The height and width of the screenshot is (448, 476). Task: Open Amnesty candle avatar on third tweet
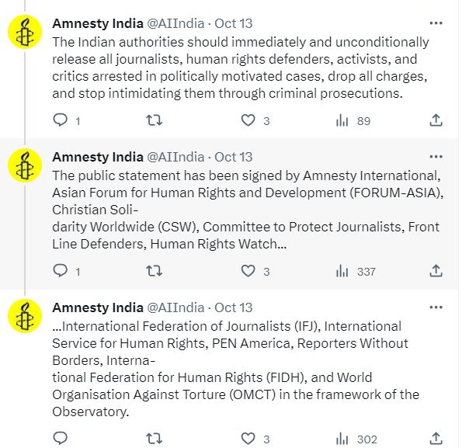pyautogui.click(x=25, y=316)
